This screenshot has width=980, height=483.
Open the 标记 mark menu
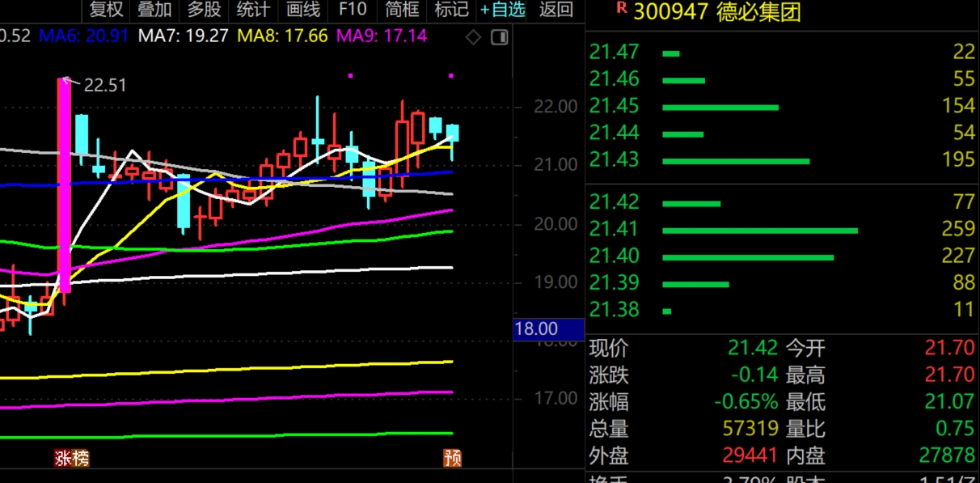[451, 10]
